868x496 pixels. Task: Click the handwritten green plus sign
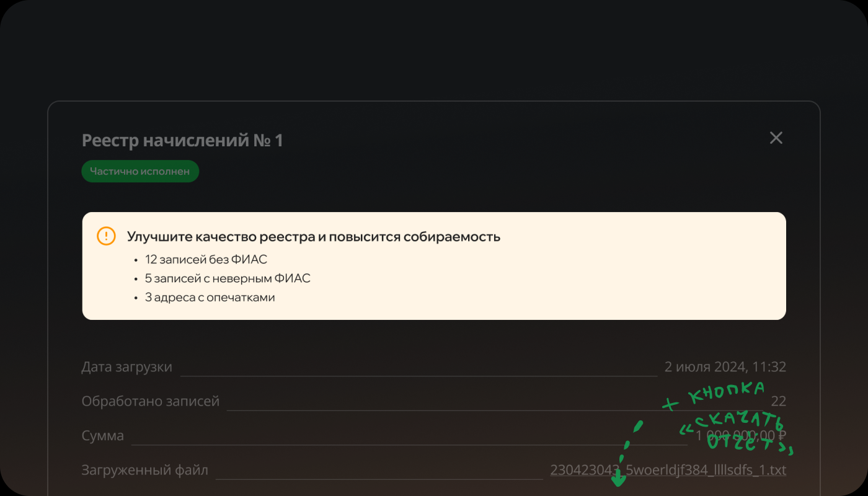[x=671, y=405]
